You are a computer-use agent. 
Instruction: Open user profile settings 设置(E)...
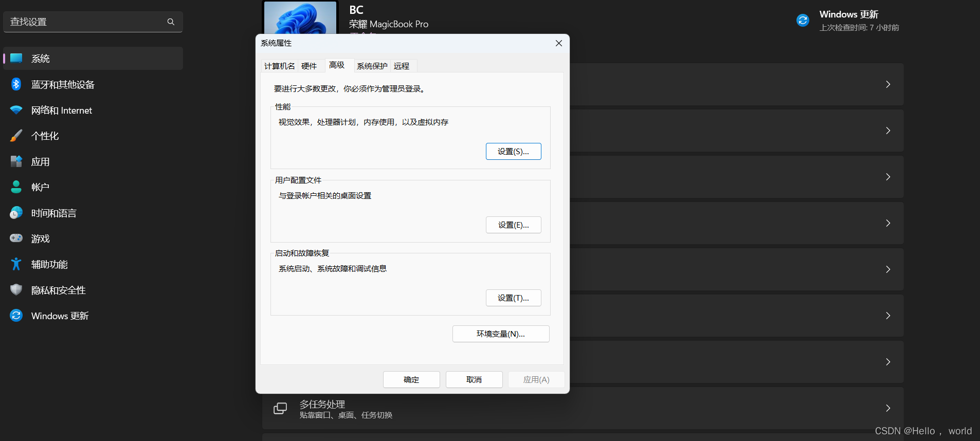(514, 225)
